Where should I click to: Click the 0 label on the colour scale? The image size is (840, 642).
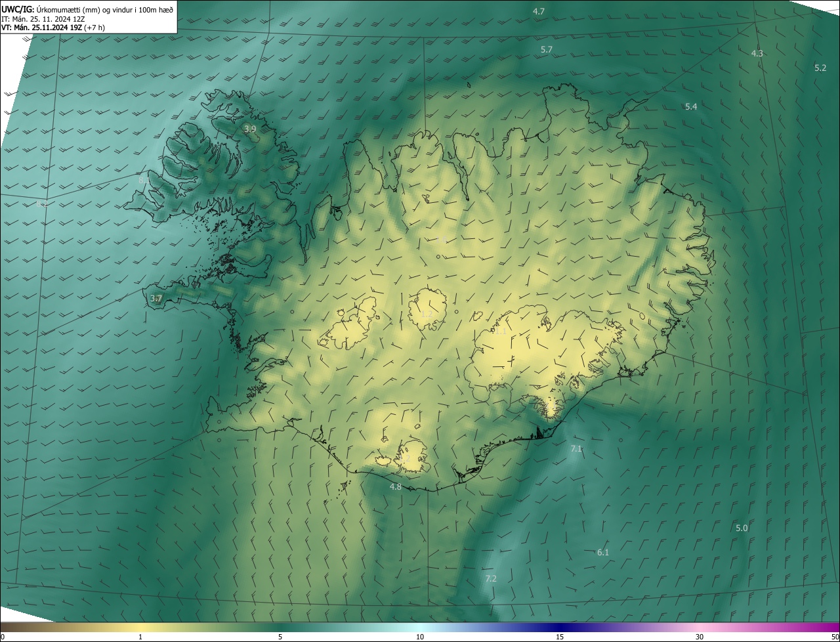click(3, 637)
